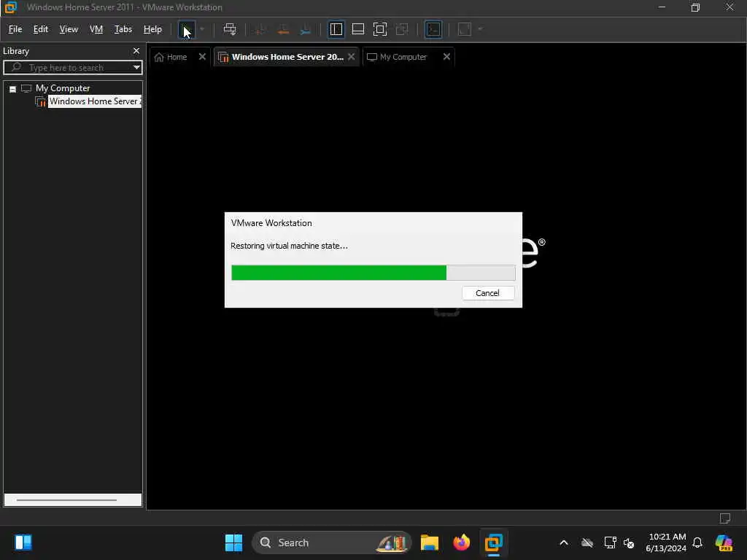The width and height of the screenshot is (747, 560).
Task: Open the Windows Start menu
Action: pyautogui.click(x=233, y=542)
